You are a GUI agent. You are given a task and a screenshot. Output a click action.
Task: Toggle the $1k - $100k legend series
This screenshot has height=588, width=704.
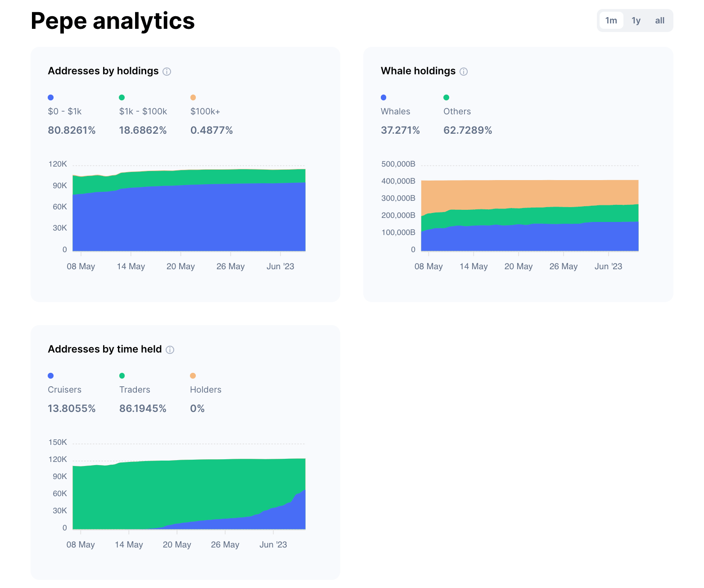pos(143,111)
